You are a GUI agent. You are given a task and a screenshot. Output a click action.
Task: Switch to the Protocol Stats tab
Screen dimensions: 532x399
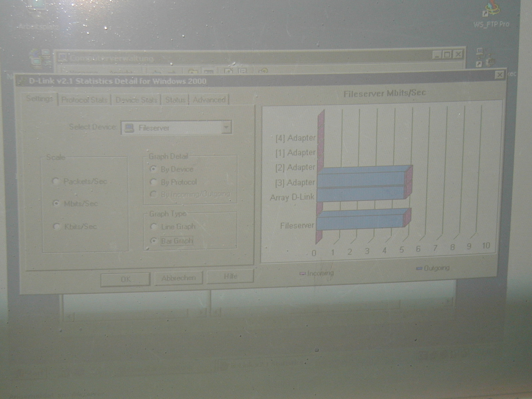[84, 100]
